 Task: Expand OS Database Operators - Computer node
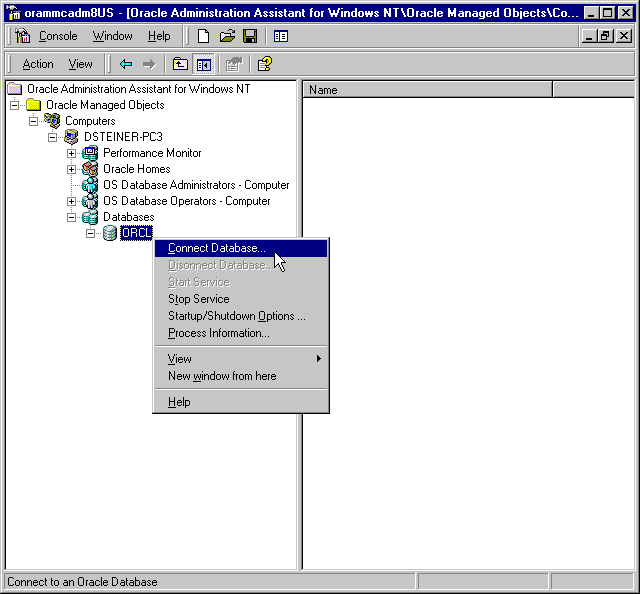[72, 201]
